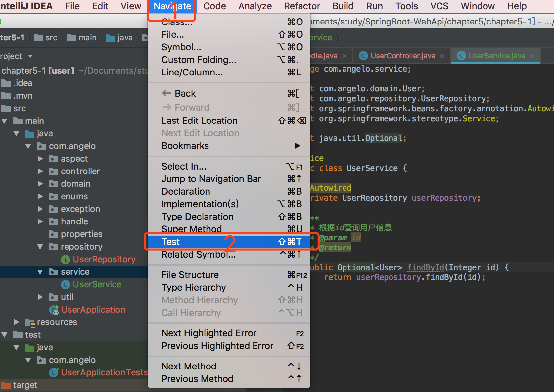Screen dimensions: 554x392
Task: Click the UserRepository interface icon
Action: pos(65,260)
